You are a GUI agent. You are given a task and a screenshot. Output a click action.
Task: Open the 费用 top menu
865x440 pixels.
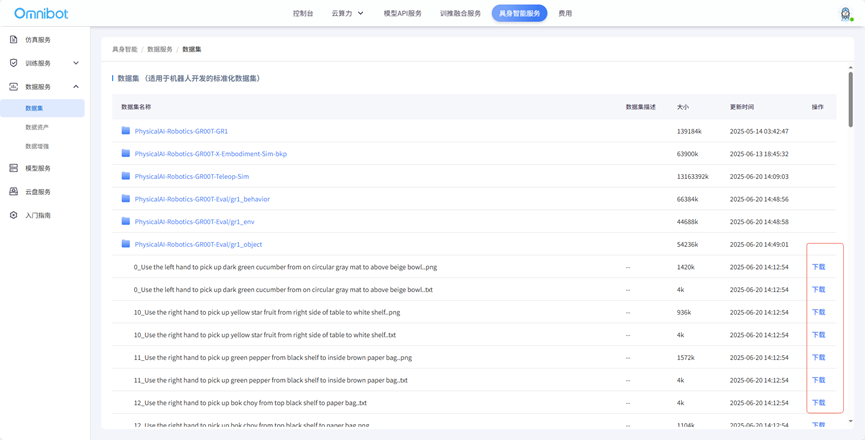pyautogui.click(x=565, y=13)
